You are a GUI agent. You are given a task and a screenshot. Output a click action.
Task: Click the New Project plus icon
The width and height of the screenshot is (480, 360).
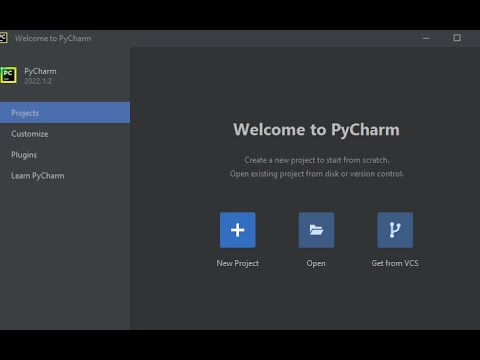(238, 230)
